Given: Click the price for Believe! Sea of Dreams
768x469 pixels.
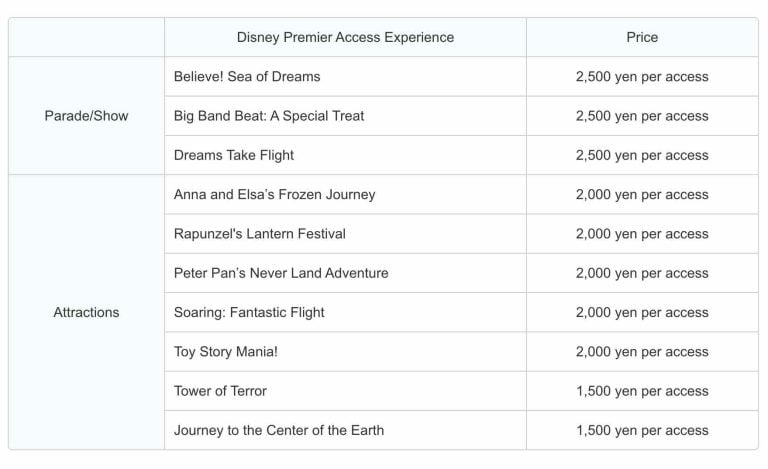Looking at the screenshot, I should coord(642,76).
